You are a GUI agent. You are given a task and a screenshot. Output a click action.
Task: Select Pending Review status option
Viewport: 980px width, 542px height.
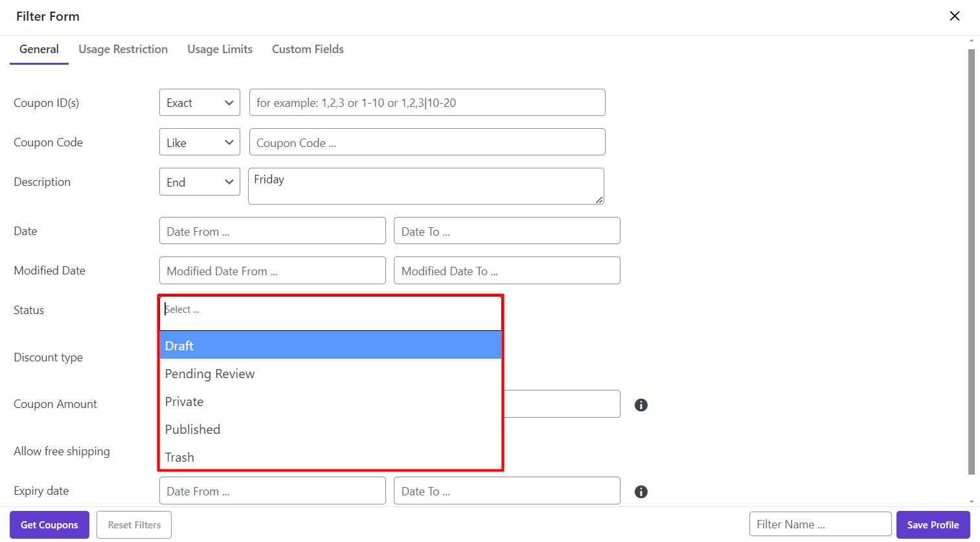coord(330,374)
